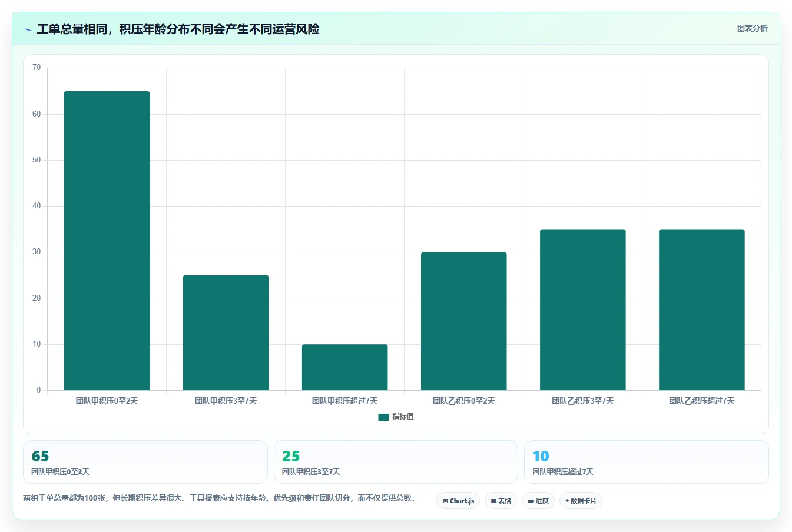Select the 团队甲积压0至2天 bar
This screenshot has width=792, height=532.
[x=107, y=241]
